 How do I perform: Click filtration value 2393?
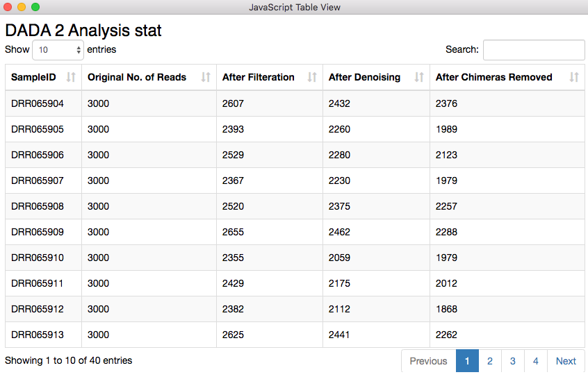pyautogui.click(x=233, y=129)
